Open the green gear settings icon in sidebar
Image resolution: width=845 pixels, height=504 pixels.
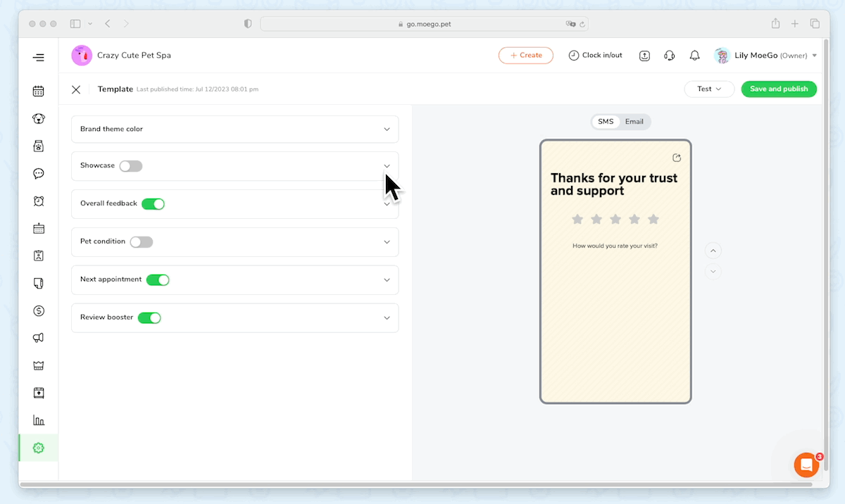point(39,448)
